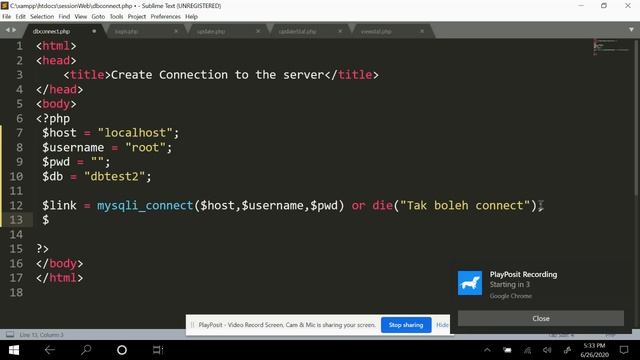640x360 pixels.
Task: Click line number 12 in the gutter
Action: [x=16, y=205]
